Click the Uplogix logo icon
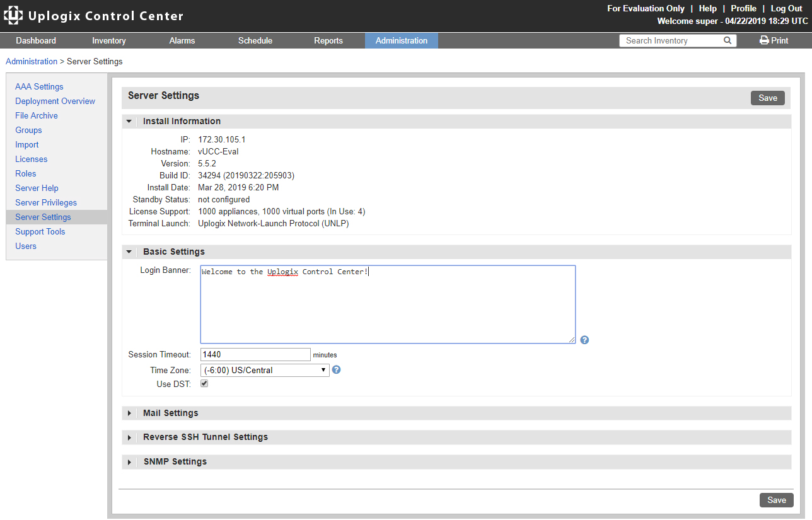The width and height of the screenshot is (812, 520). pos(13,16)
